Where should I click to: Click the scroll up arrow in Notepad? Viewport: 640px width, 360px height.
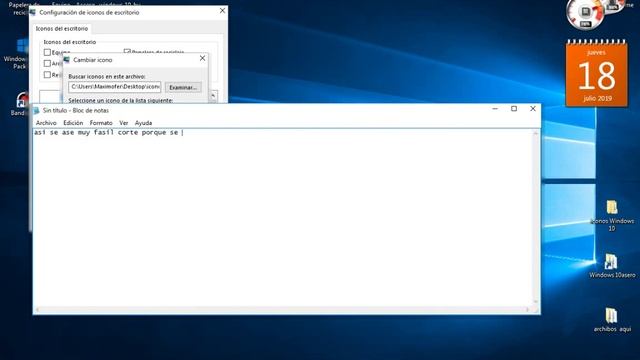[536, 133]
